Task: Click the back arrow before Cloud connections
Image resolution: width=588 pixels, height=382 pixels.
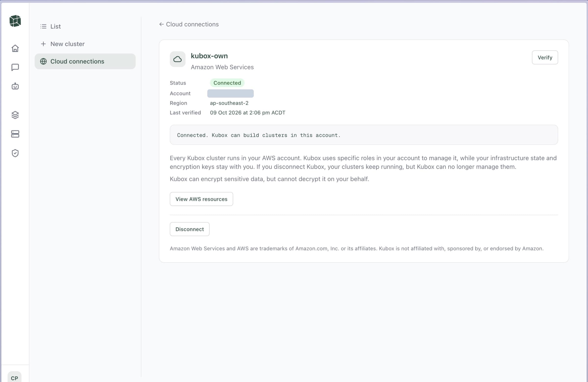Action: coord(161,24)
